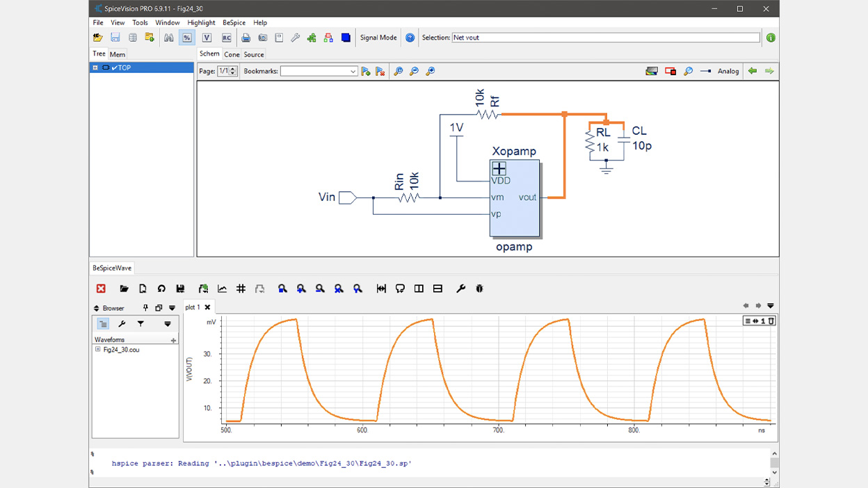The width and height of the screenshot is (868, 488).
Task: Toggle the RC display button
Action: point(226,38)
